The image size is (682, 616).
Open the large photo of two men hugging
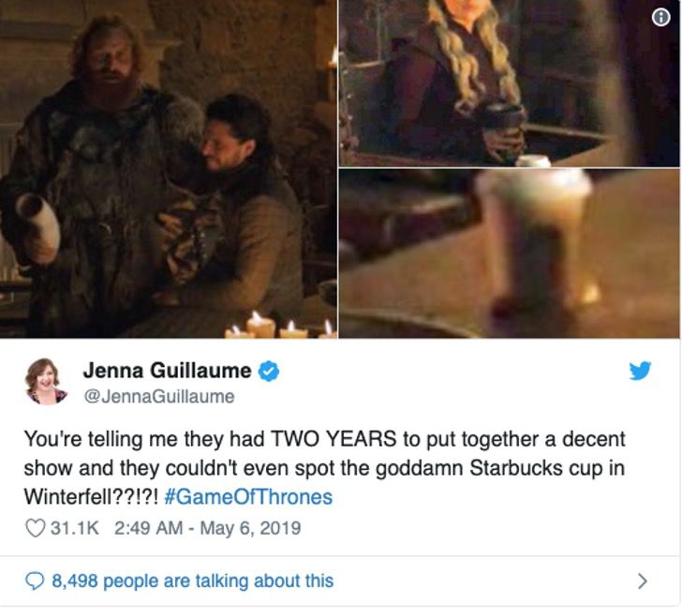(169, 169)
